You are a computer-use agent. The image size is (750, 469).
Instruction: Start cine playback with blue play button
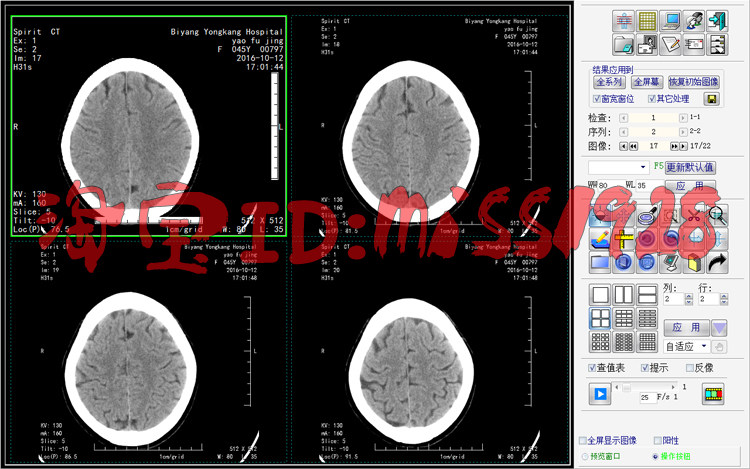pos(600,394)
